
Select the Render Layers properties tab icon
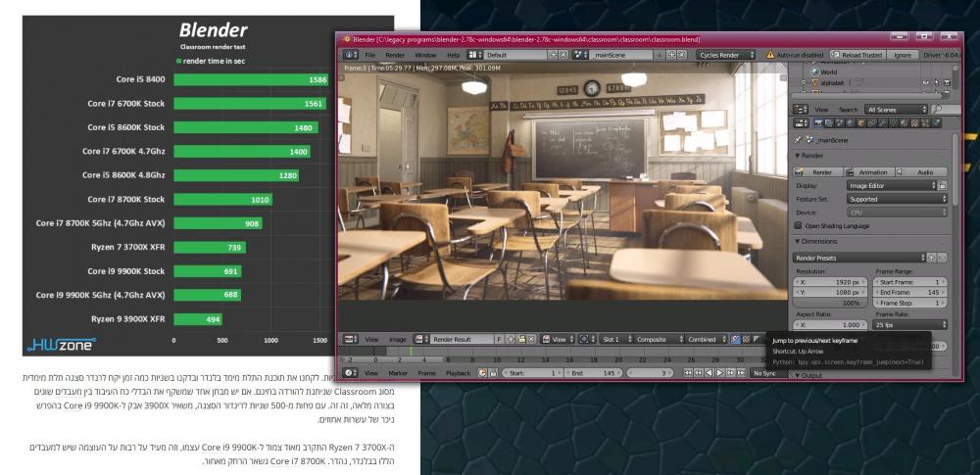(829, 123)
